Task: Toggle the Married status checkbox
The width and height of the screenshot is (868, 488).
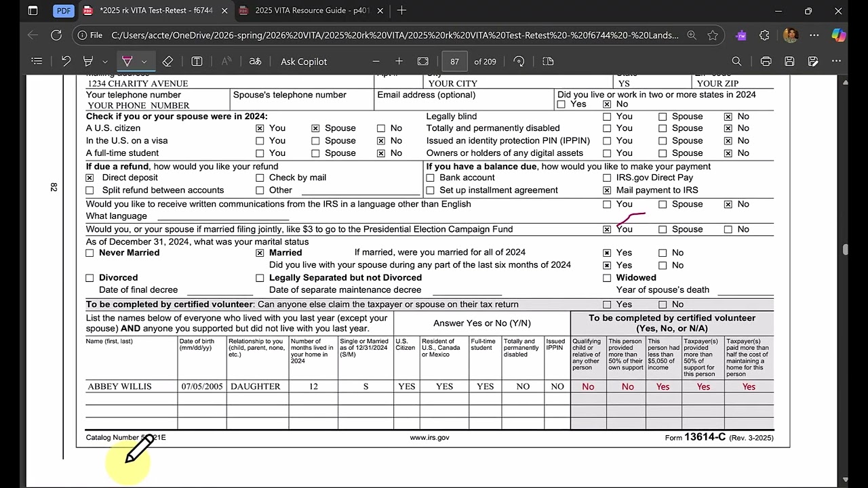Action: [260, 253]
